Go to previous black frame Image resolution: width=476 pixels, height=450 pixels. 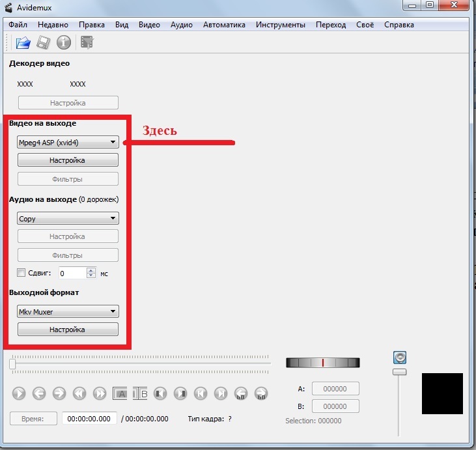coord(160,393)
